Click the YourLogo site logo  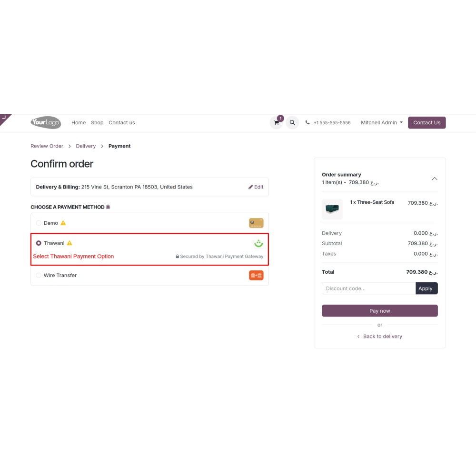pyautogui.click(x=46, y=123)
